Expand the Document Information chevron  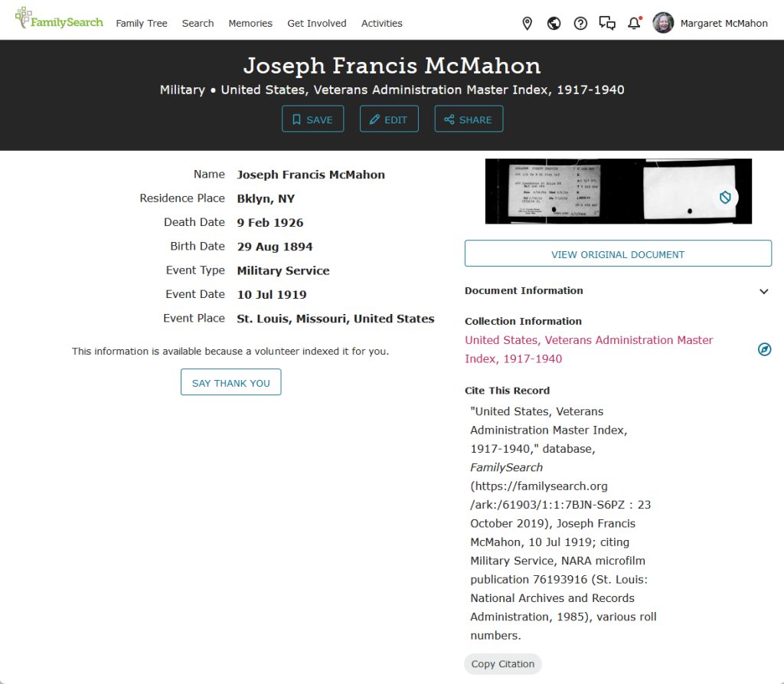pos(763,291)
